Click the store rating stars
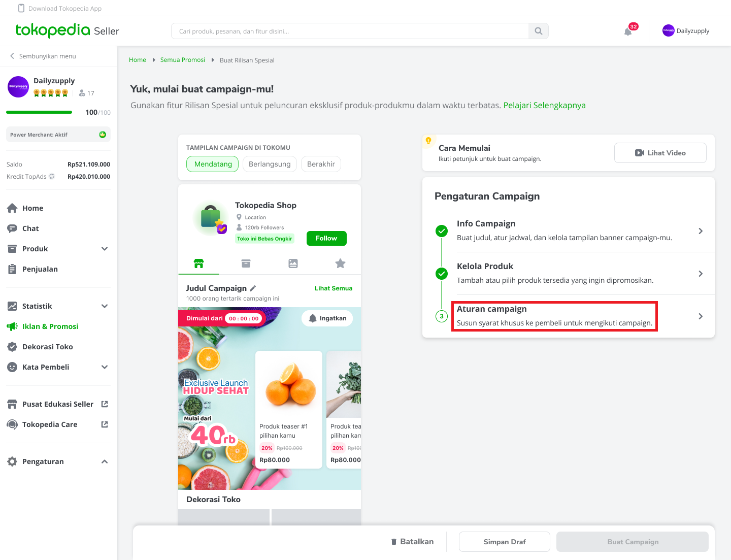This screenshot has width=731, height=560. point(51,93)
